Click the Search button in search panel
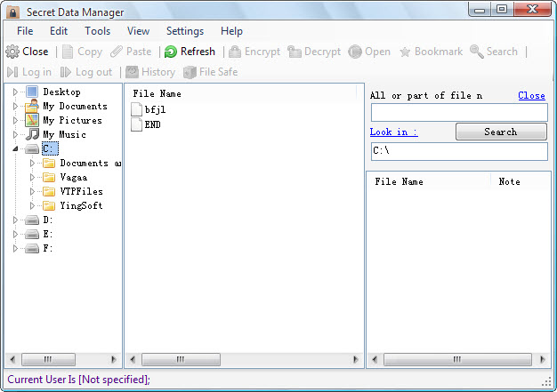 [x=501, y=132]
